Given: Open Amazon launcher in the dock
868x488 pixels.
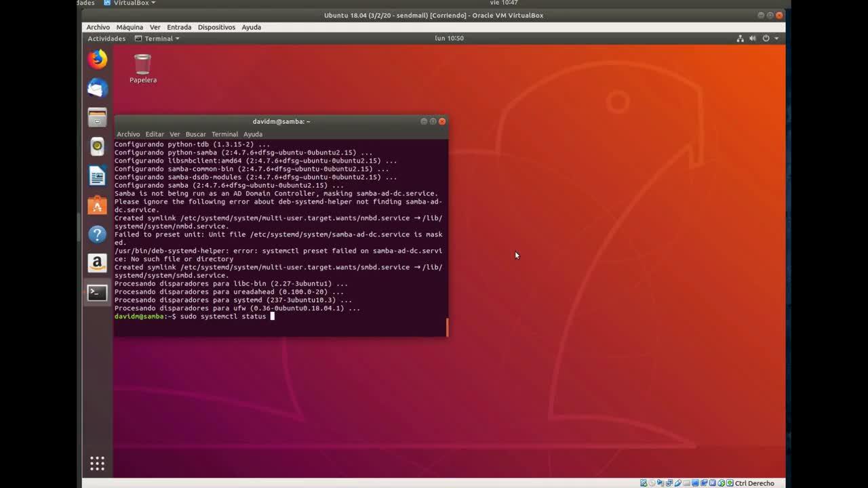Looking at the screenshot, I should point(97,264).
